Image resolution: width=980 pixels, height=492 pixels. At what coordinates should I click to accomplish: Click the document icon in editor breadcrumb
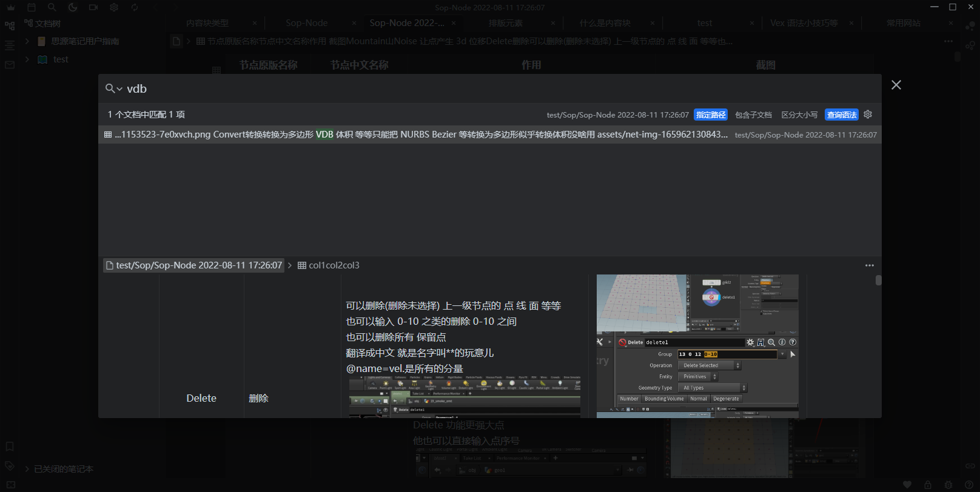click(176, 41)
